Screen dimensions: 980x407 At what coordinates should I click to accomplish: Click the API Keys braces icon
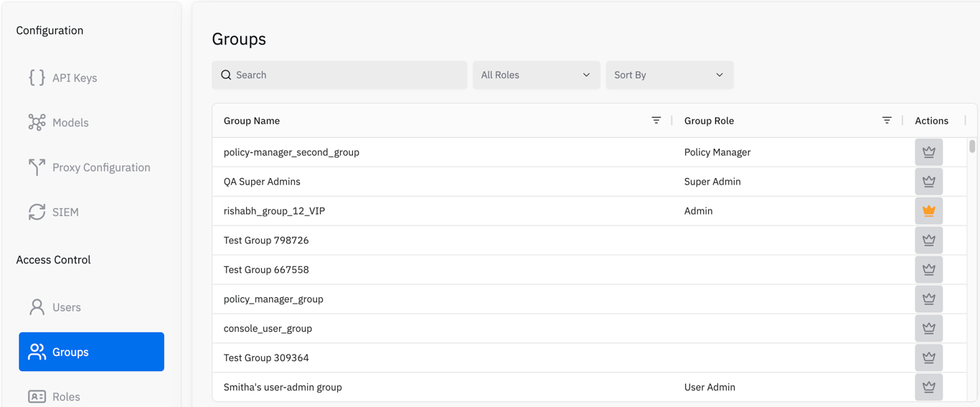coord(37,78)
